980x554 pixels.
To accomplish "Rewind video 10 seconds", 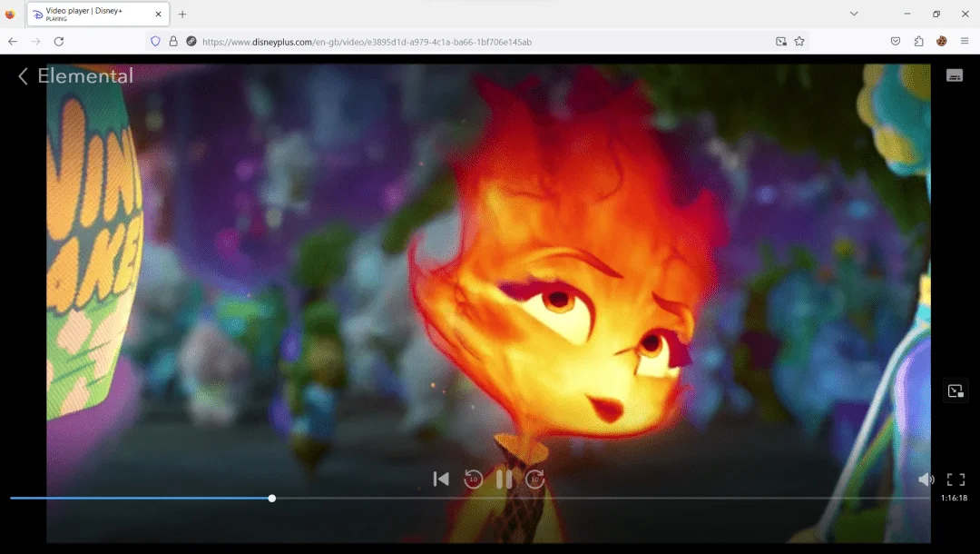I will pos(473,479).
